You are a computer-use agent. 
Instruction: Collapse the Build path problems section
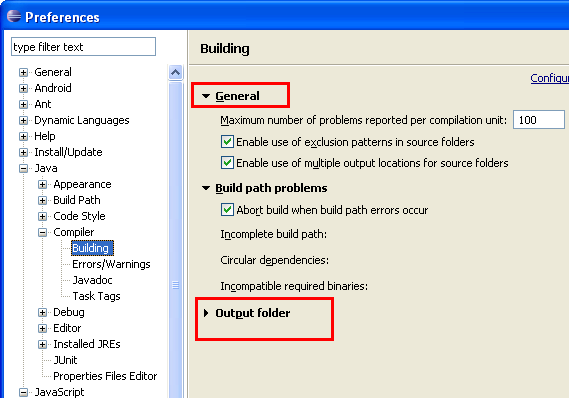pyautogui.click(x=206, y=188)
